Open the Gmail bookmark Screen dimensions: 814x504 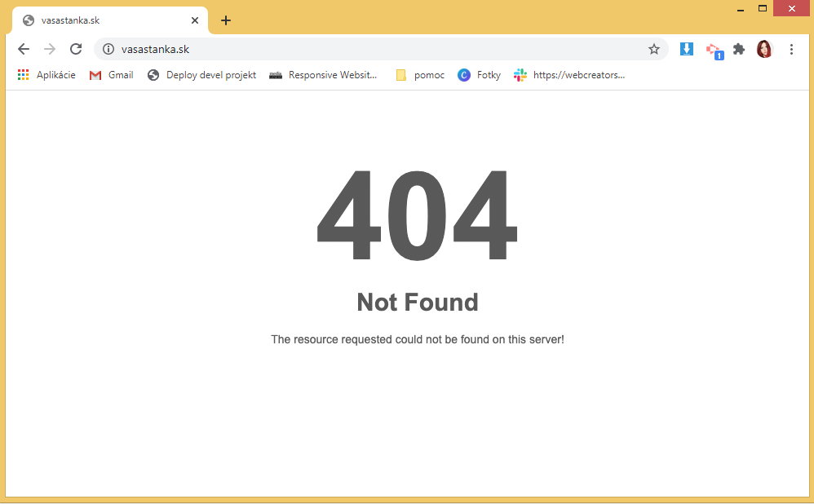[x=111, y=75]
